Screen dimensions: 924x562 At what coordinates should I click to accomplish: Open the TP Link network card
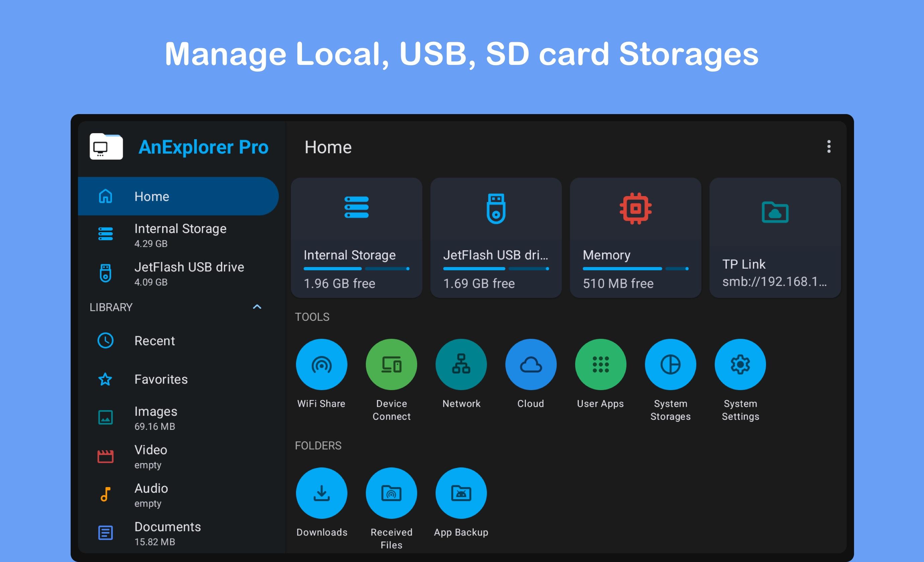[775, 238]
